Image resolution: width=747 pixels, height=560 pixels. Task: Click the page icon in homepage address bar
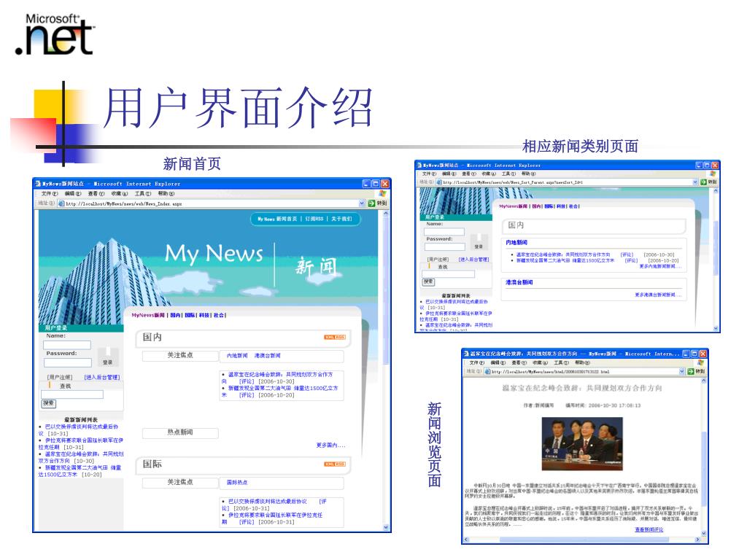(61, 203)
